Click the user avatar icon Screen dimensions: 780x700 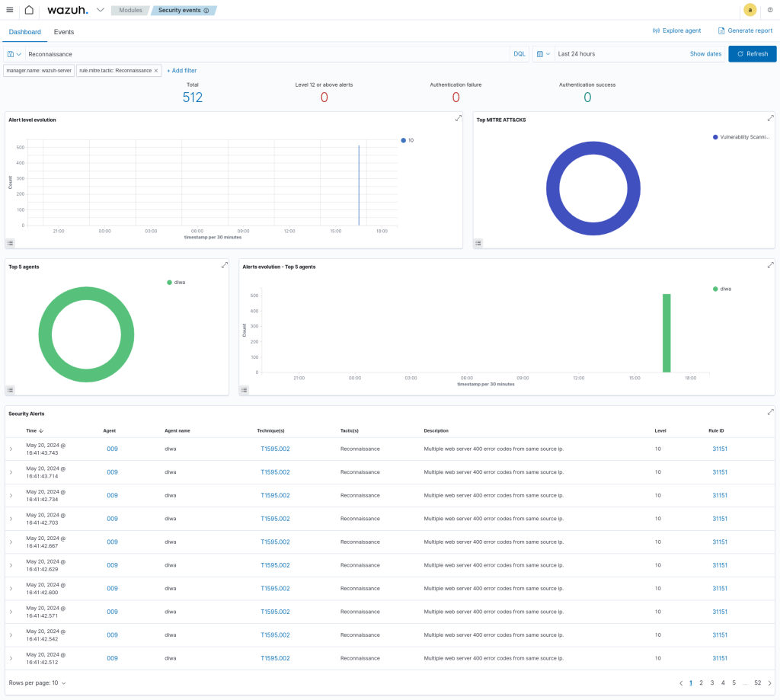(x=750, y=10)
